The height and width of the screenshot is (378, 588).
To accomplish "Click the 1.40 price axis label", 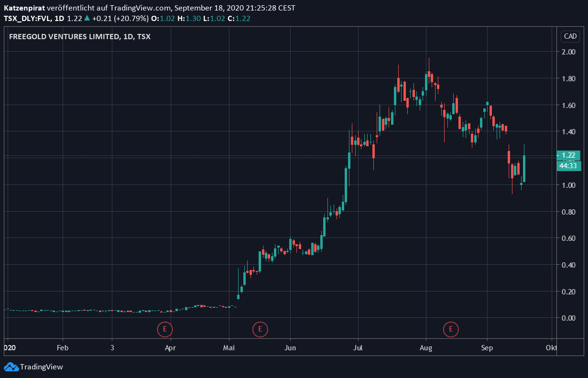I will tap(568, 131).
